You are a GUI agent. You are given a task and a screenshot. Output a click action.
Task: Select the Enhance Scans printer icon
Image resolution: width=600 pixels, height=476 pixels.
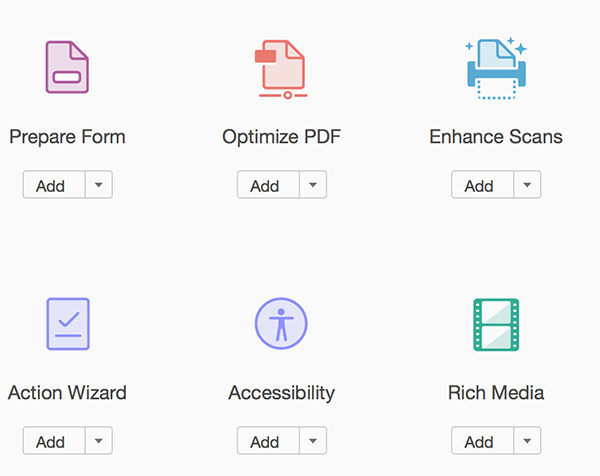pyautogui.click(x=495, y=68)
